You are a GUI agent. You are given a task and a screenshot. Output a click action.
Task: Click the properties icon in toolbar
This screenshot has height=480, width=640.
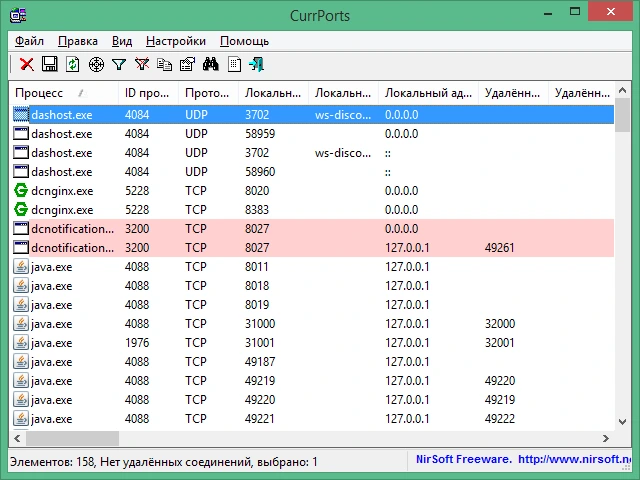187,64
